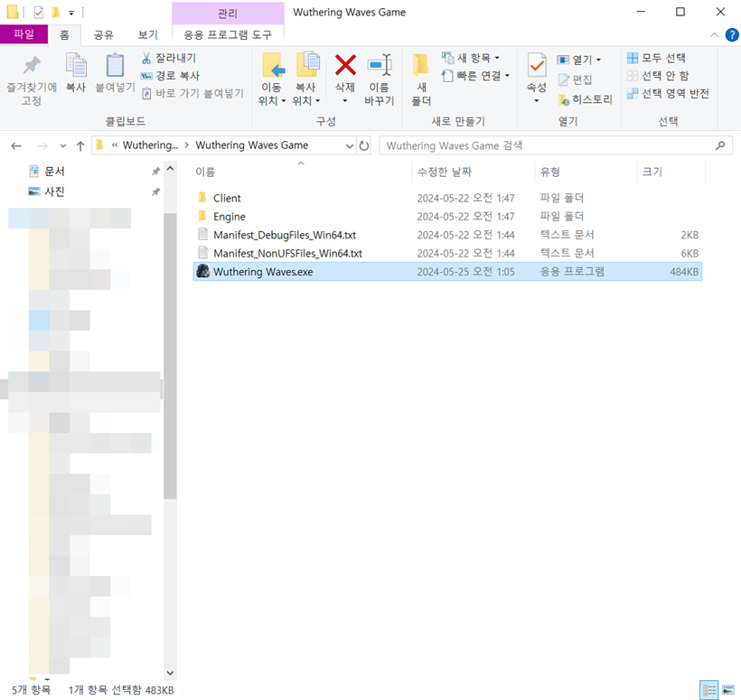Open Application Tools (응용 프로그램 도구) tab
Screen dimensions: 741x700
pos(228,35)
